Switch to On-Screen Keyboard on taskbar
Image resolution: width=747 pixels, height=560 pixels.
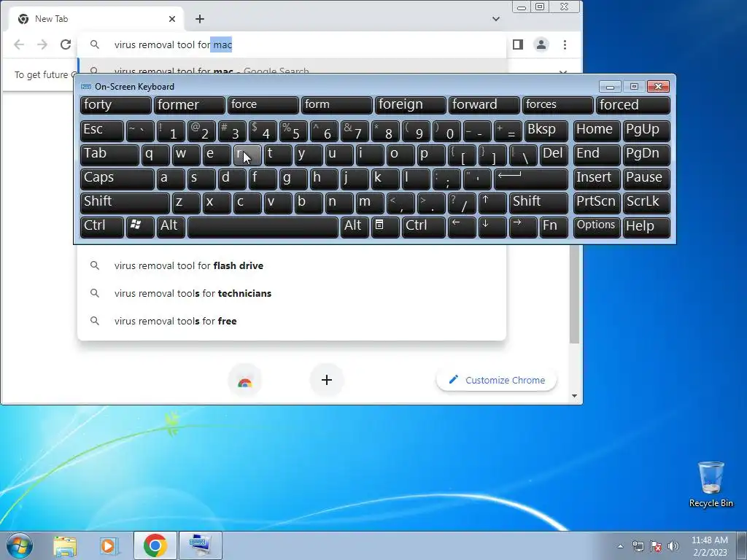click(200, 545)
